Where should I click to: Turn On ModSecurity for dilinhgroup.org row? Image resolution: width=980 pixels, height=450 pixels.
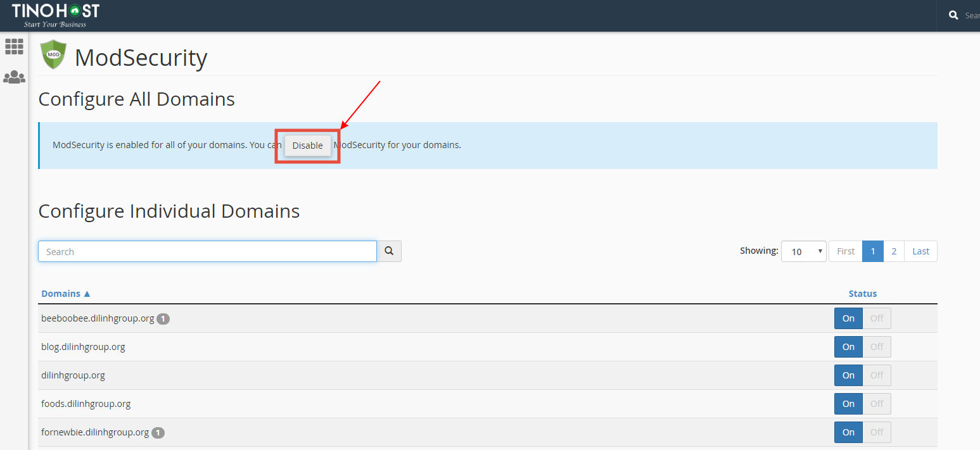[848, 375]
